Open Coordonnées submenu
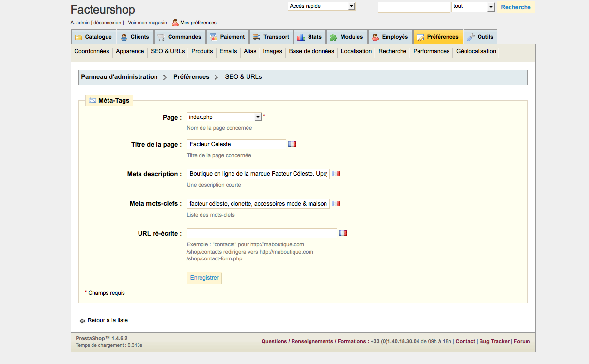The image size is (589, 364). tap(92, 51)
